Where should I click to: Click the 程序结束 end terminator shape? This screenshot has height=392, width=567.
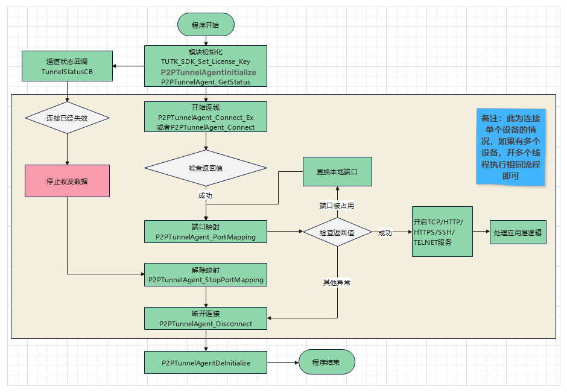coord(326,362)
